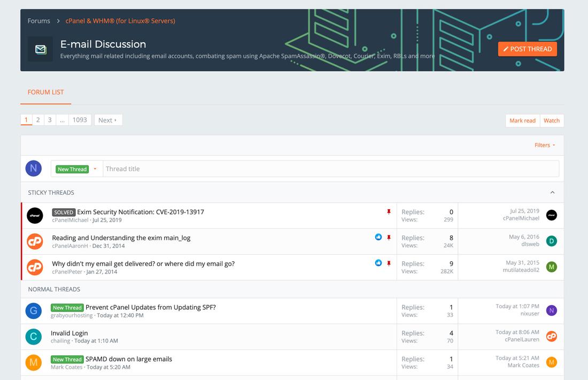Click the pencil icon inside POST THREAD button
This screenshot has height=380, width=588.
click(506, 49)
